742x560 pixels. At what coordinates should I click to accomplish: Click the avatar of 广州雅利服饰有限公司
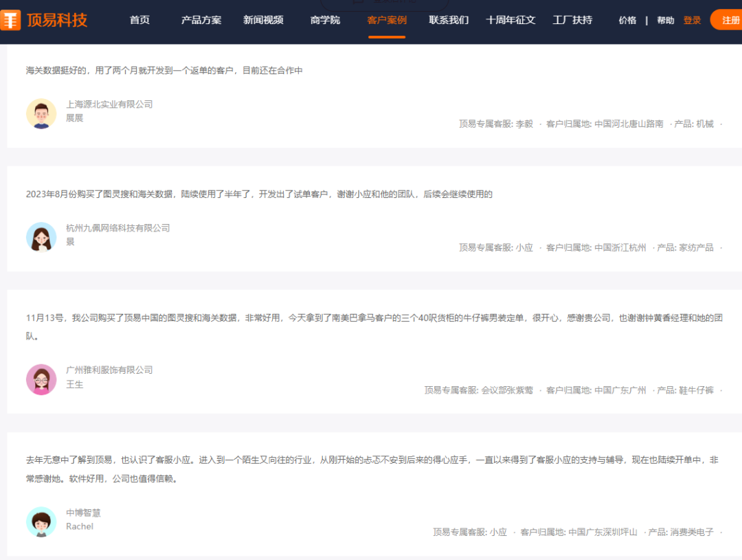click(41, 380)
